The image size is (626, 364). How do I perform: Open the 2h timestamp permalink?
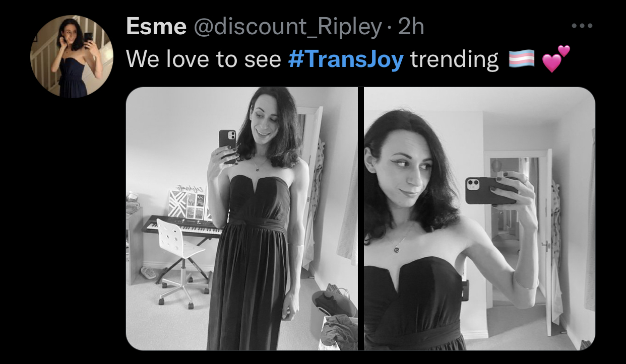point(412,26)
